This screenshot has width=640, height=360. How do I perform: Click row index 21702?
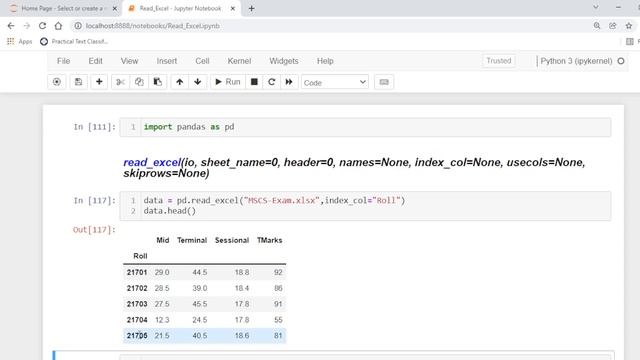tap(137, 288)
